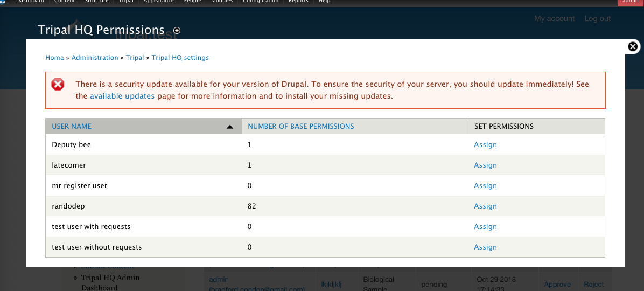Screen dimensions: 644x291
Task: Assign permissions for test user without requests
Action: click(486, 247)
